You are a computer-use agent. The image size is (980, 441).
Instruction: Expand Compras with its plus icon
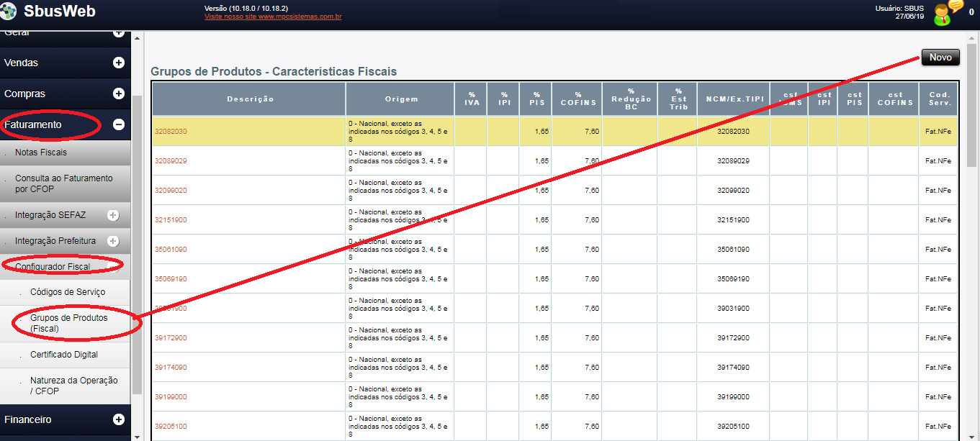pyautogui.click(x=119, y=94)
